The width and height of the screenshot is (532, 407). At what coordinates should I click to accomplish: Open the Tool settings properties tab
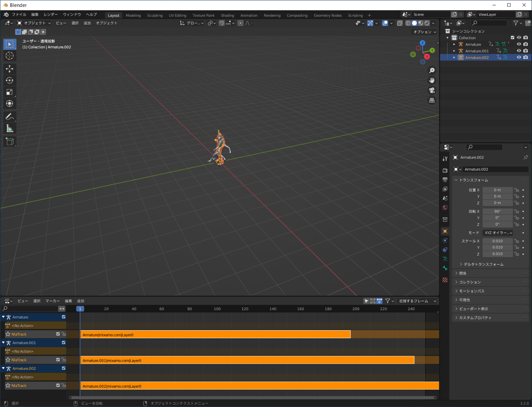445,158
